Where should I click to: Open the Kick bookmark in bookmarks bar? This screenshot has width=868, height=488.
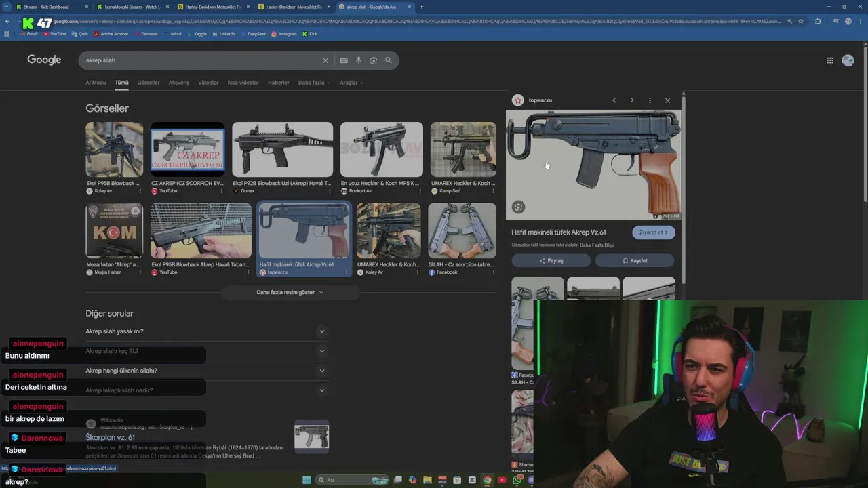pos(310,33)
